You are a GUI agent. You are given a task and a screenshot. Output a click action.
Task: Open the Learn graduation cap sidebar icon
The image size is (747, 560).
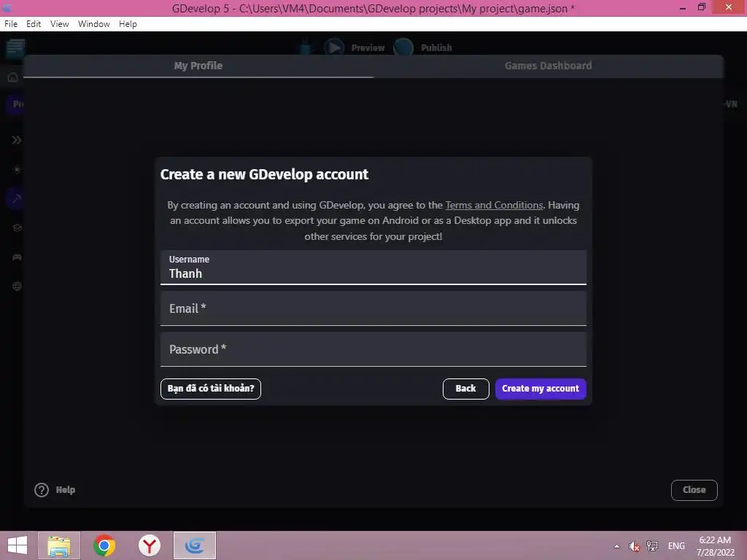coord(18,228)
